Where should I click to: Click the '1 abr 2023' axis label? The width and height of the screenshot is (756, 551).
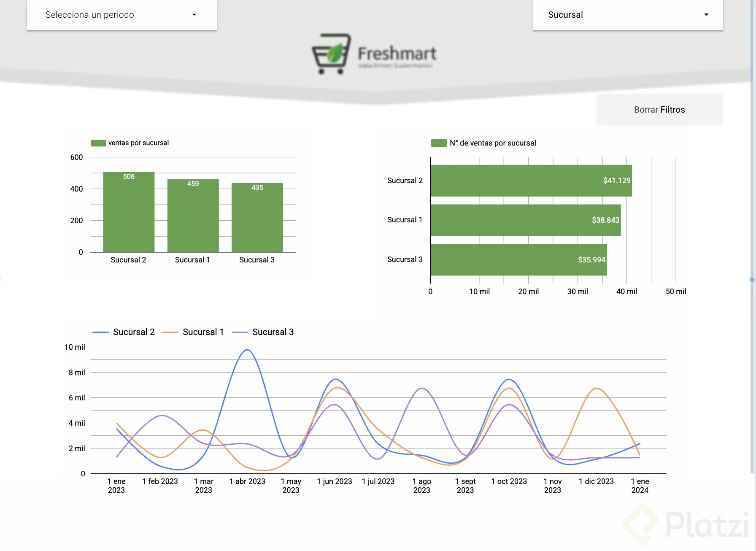coord(247,481)
